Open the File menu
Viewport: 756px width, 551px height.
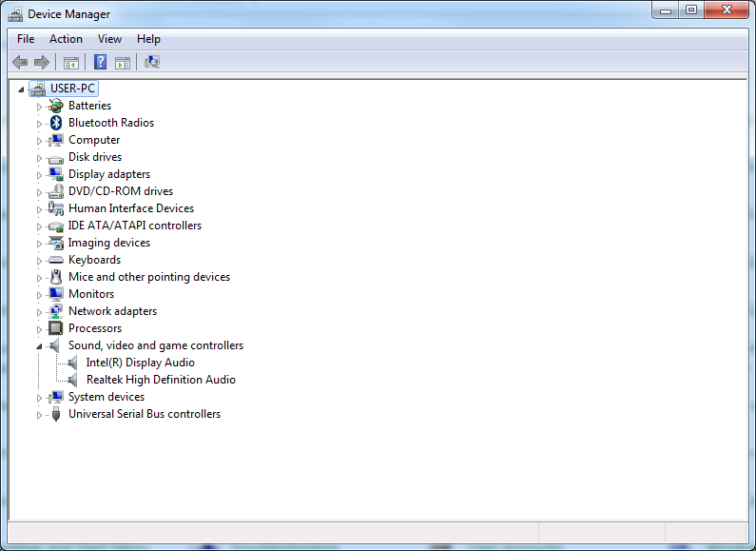click(26, 39)
